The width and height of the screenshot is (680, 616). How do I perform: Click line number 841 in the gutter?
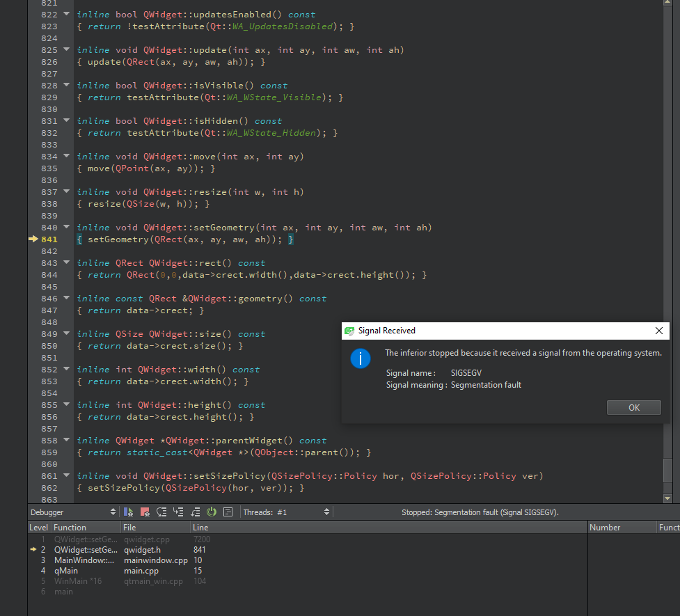pyautogui.click(x=49, y=239)
